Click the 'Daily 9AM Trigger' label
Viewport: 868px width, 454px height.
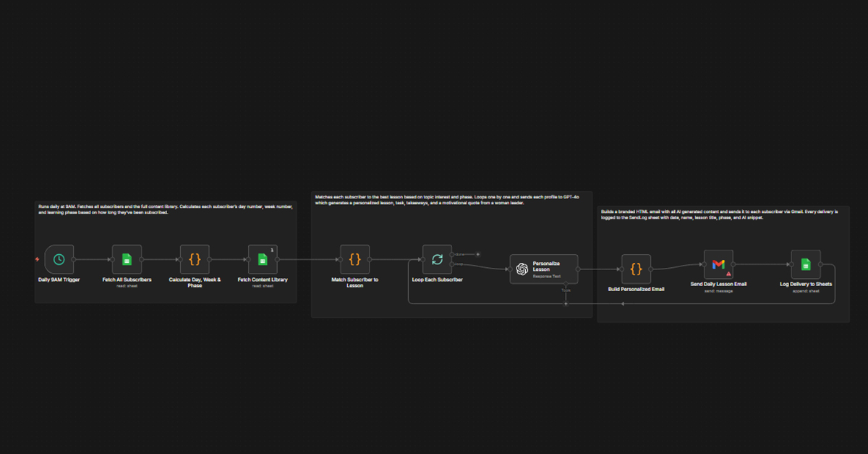pos(59,279)
